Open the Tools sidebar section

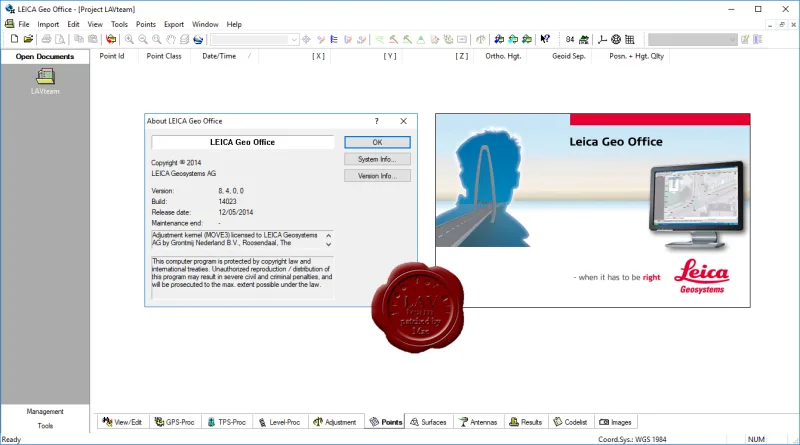[x=45, y=426]
